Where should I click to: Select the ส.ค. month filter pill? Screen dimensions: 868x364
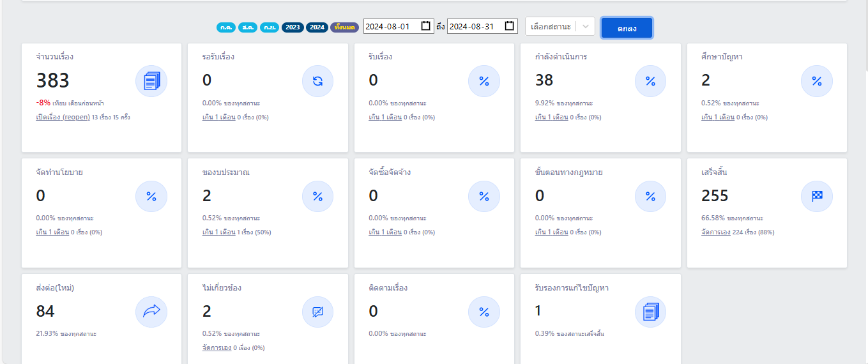point(248,27)
